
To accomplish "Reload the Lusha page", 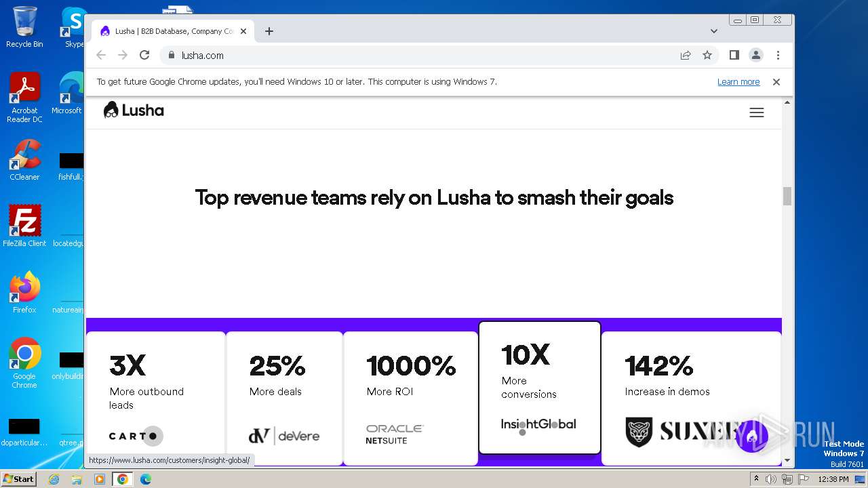I will click(144, 55).
